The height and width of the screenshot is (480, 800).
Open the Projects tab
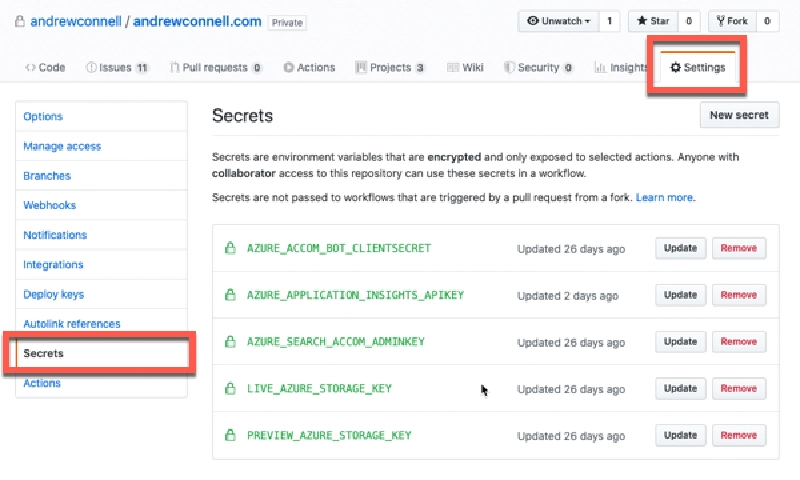390,67
